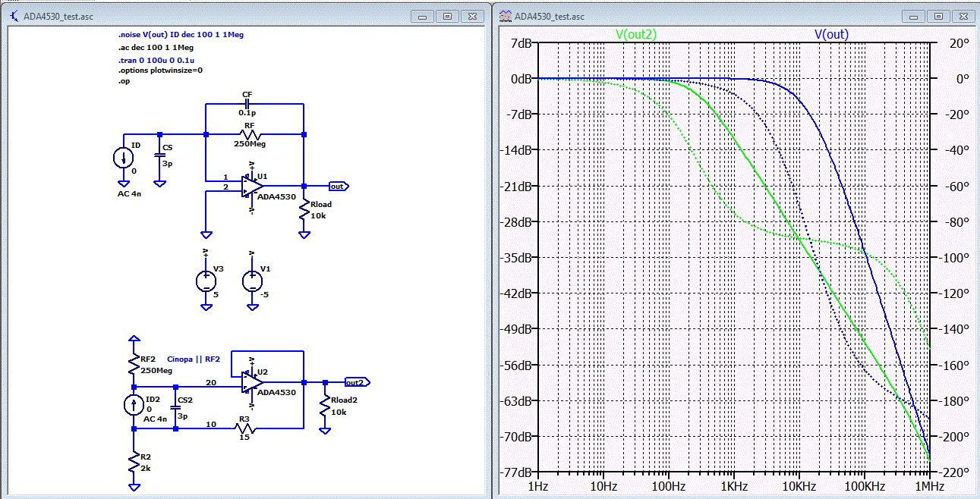Click the V1 voltage source symbol
Screen dimensions: 980x499
click(253, 281)
